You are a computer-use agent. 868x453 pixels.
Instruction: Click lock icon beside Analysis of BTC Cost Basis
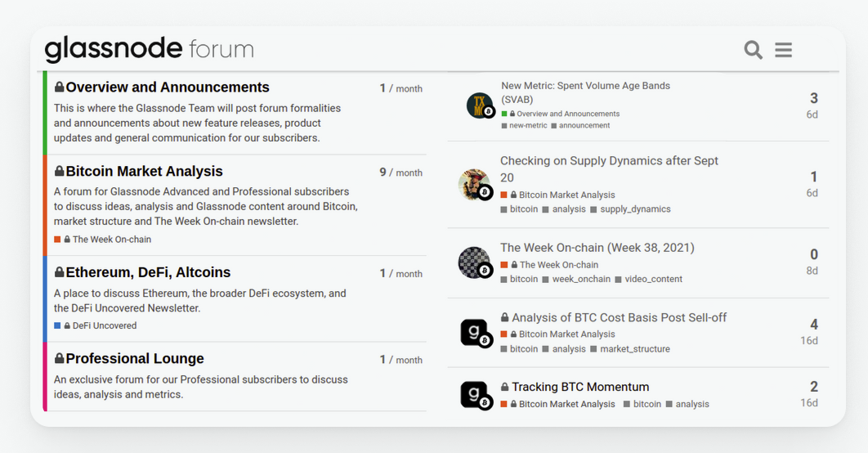[x=505, y=317]
